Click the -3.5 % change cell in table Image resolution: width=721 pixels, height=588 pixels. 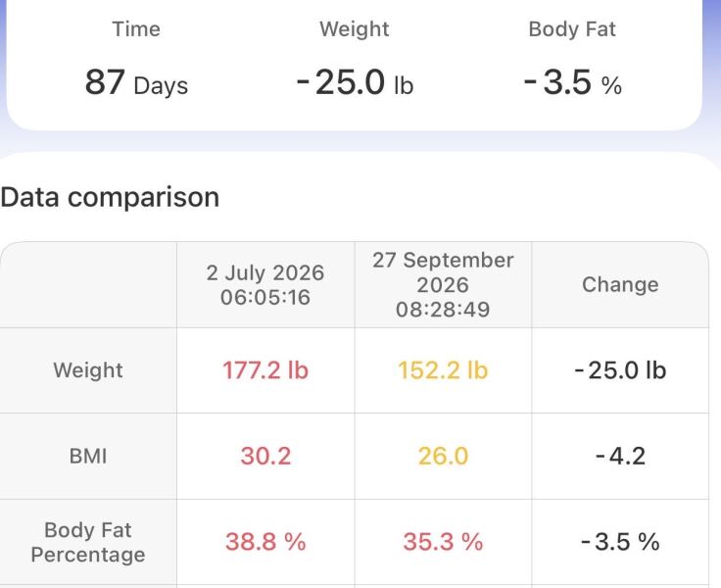[620, 542]
